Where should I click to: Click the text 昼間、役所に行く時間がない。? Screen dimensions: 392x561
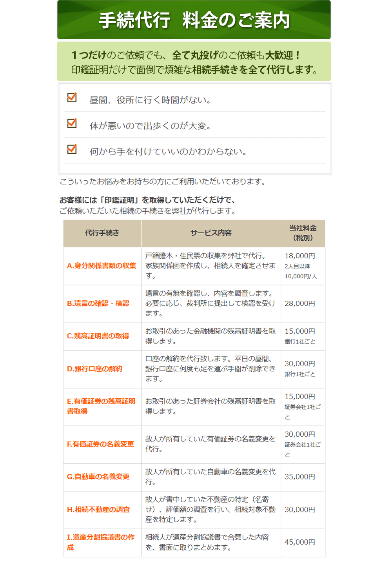pyautogui.click(x=151, y=100)
